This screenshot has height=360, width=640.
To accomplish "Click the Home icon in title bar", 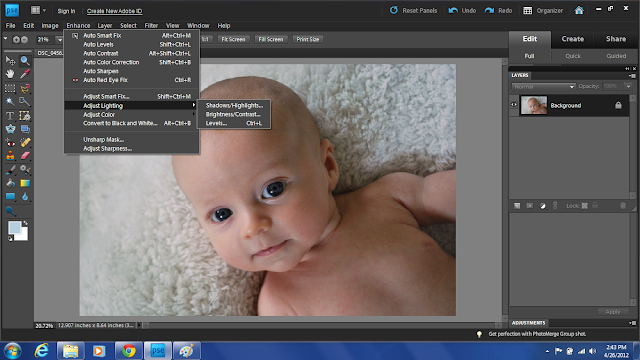I will pyautogui.click(x=579, y=10).
